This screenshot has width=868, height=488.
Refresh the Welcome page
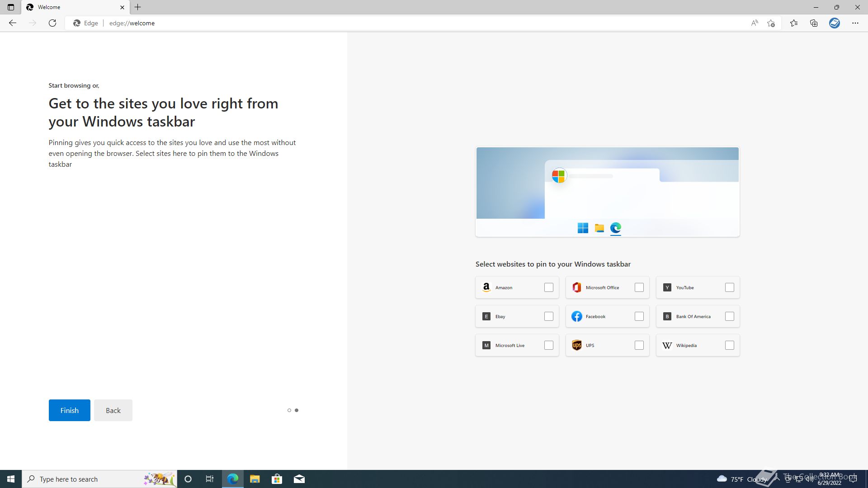coord(52,23)
